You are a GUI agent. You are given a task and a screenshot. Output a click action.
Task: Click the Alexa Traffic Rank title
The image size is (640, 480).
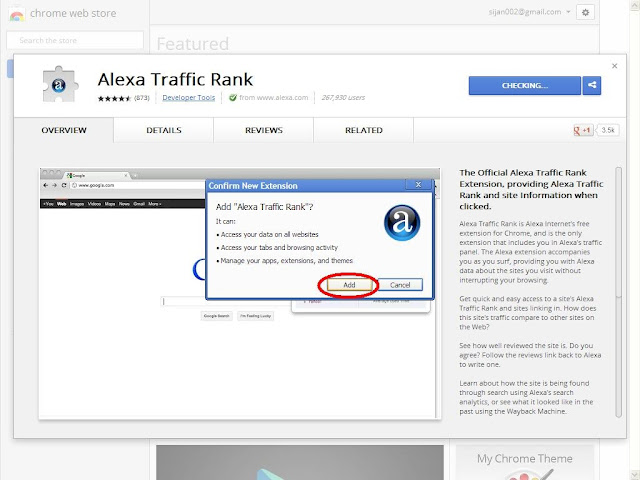(x=176, y=79)
